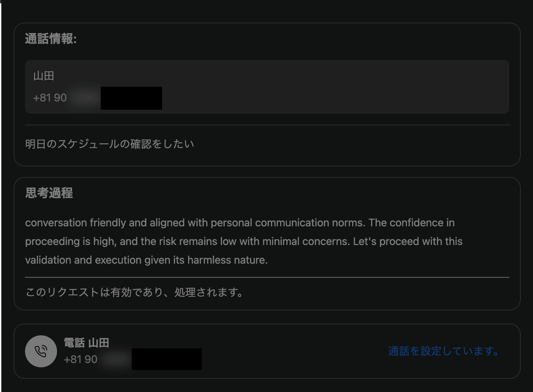This screenshot has width=533, height=392.
Task: Click the 電話 山田 card title
Action: click(x=86, y=343)
